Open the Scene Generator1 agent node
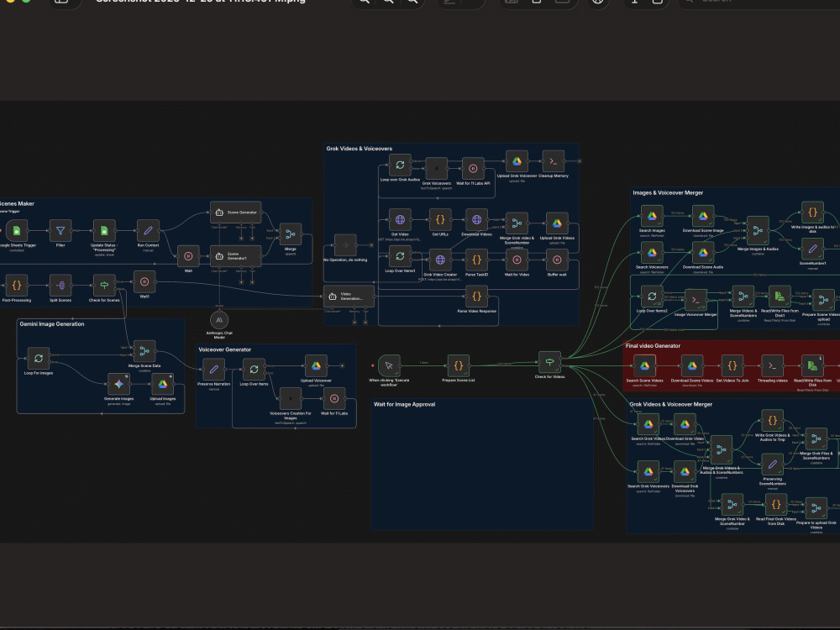The height and width of the screenshot is (630, 840). click(236, 256)
